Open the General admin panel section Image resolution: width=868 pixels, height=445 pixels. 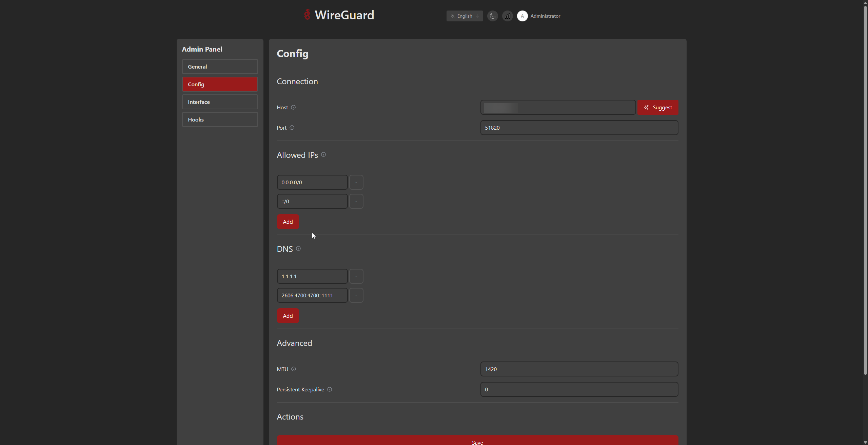(220, 67)
